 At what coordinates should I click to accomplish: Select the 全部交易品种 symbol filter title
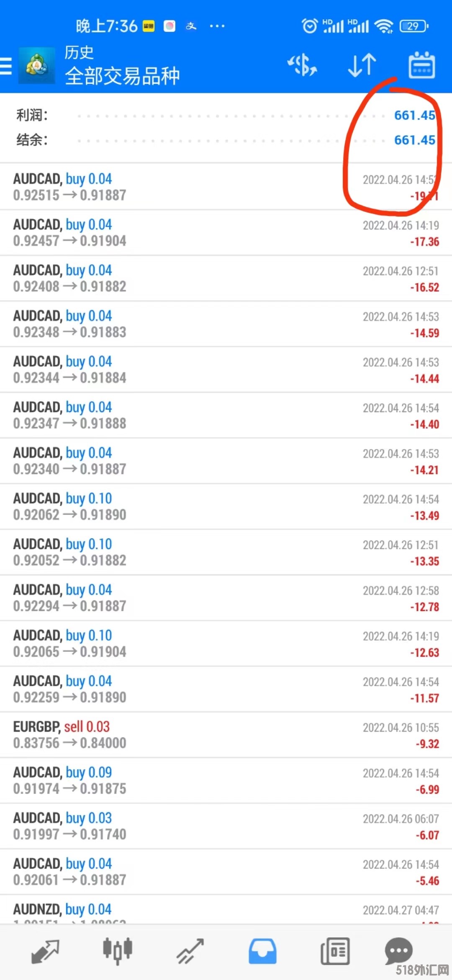122,76
